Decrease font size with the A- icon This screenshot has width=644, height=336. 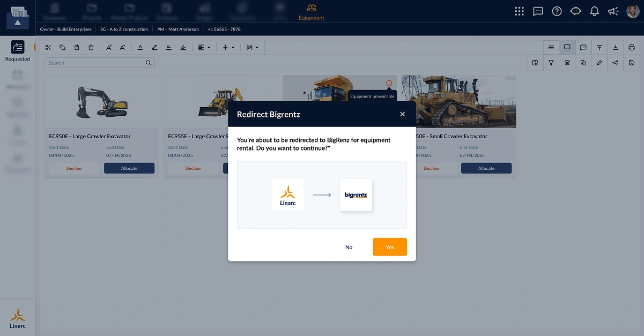(x=109, y=47)
